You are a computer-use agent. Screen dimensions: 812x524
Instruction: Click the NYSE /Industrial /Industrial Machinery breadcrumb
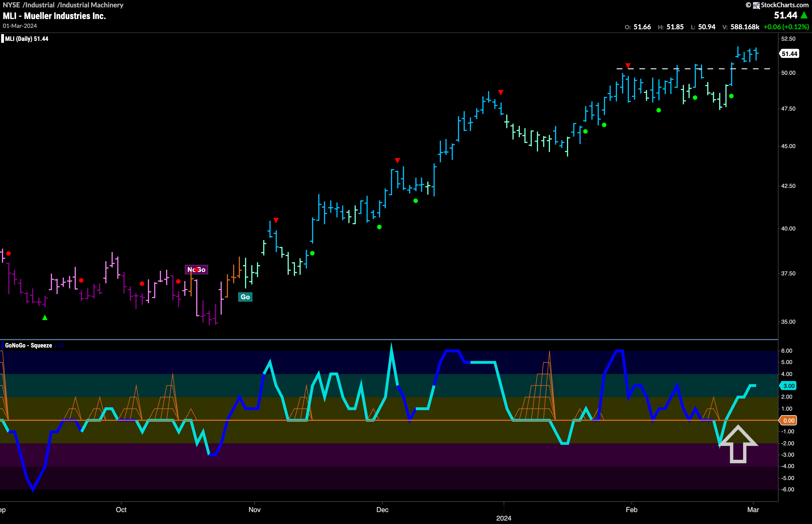[x=63, y=5]
